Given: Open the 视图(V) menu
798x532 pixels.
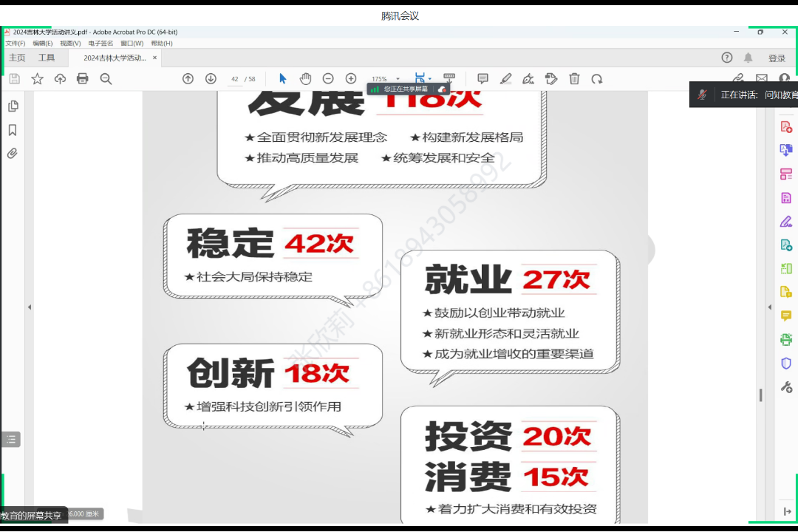Looking at the screenshot, I should pyautogui.click(x=70, y=44).
